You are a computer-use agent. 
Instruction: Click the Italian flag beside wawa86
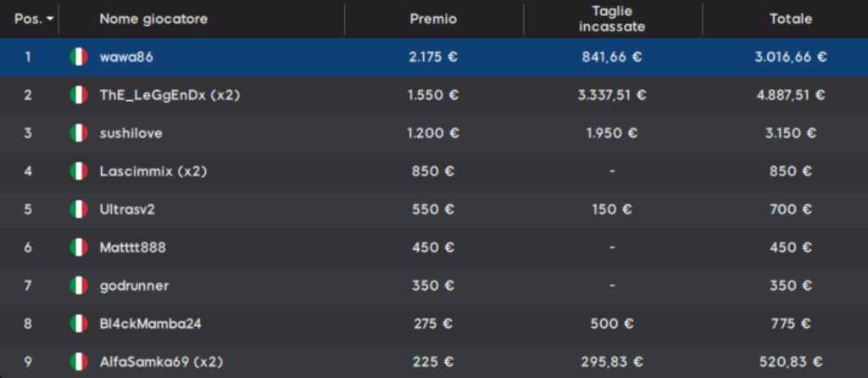(79, 57)
